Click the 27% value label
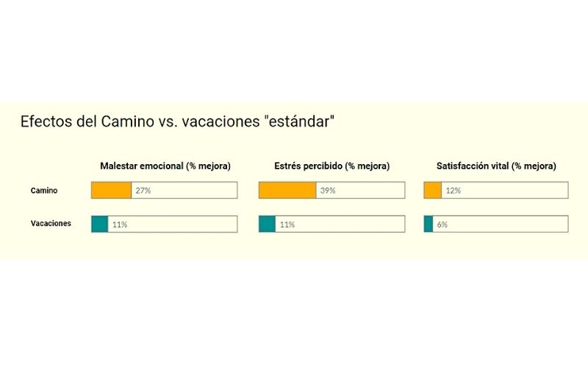 click(x=143, y=191)
